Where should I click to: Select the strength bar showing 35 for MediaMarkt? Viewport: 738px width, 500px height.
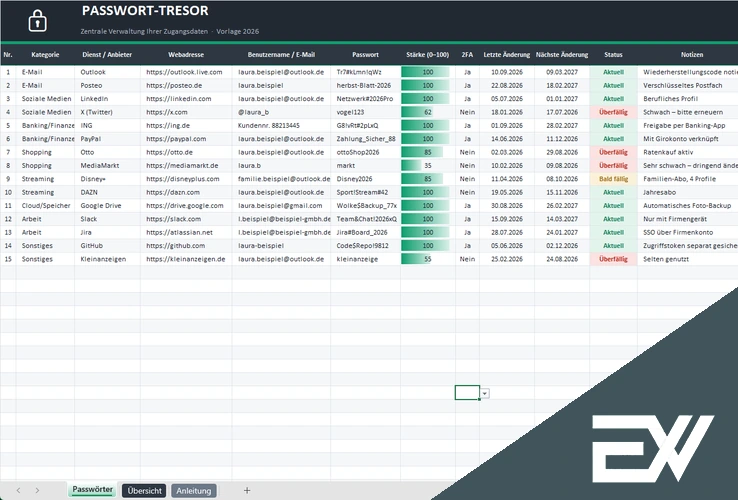coord(428,166)
